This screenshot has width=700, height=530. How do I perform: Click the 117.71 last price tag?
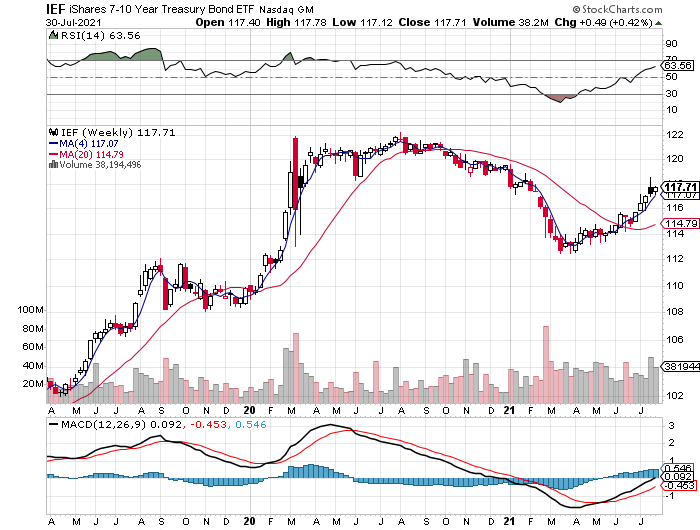680,187
